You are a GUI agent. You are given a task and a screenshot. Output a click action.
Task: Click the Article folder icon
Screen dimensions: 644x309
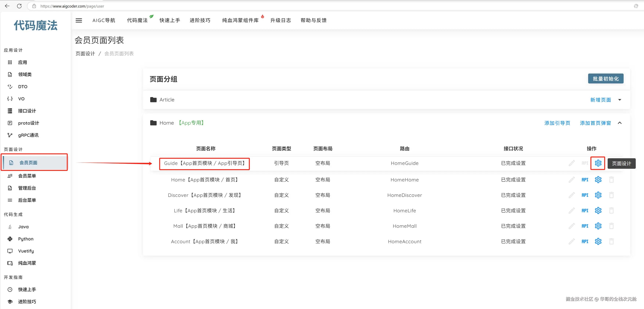coord(153,100)
